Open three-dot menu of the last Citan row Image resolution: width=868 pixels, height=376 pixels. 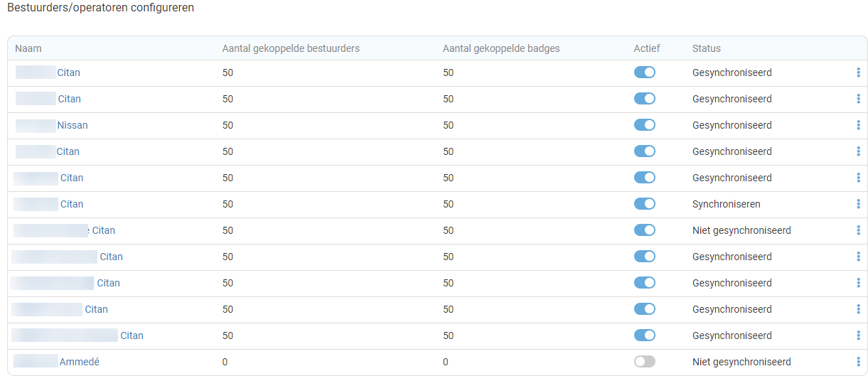(x=858, y=335)
